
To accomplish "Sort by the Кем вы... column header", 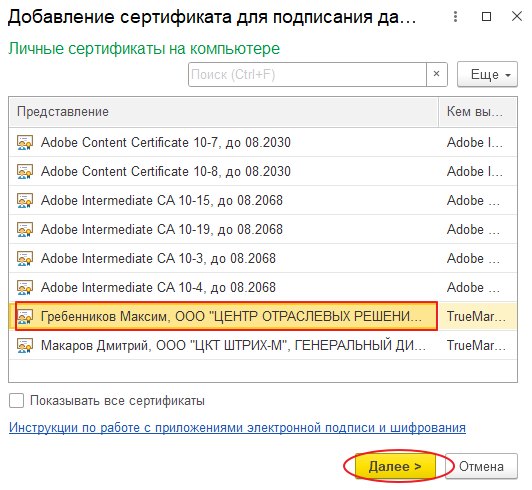I will pos(477,112).
